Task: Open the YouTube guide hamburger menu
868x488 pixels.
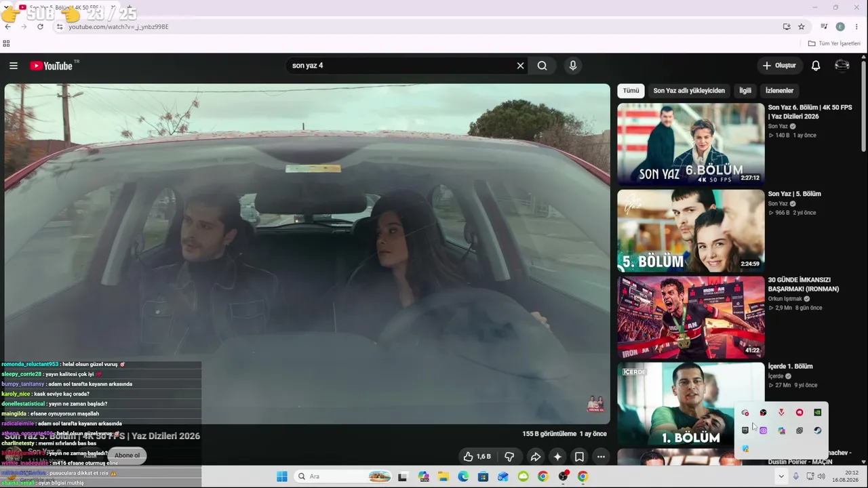Action: [14, 66]
